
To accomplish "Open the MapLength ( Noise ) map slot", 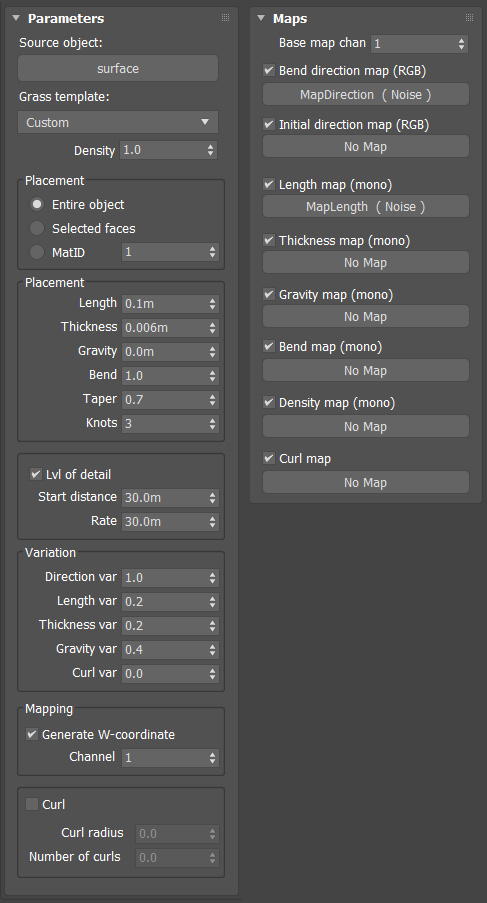I will [366, 207].
